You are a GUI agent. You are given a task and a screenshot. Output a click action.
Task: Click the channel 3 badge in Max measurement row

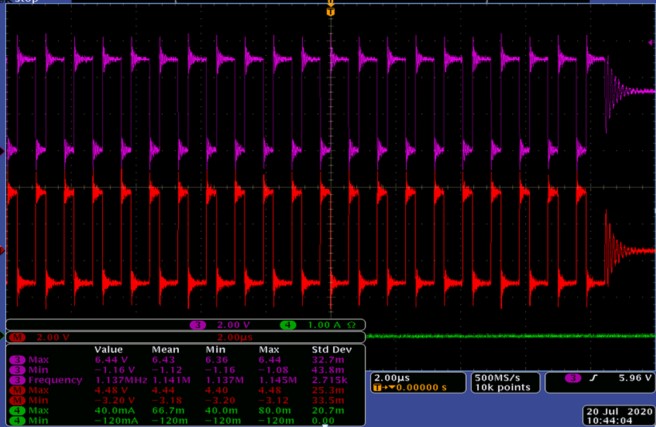tap(17, 360)
